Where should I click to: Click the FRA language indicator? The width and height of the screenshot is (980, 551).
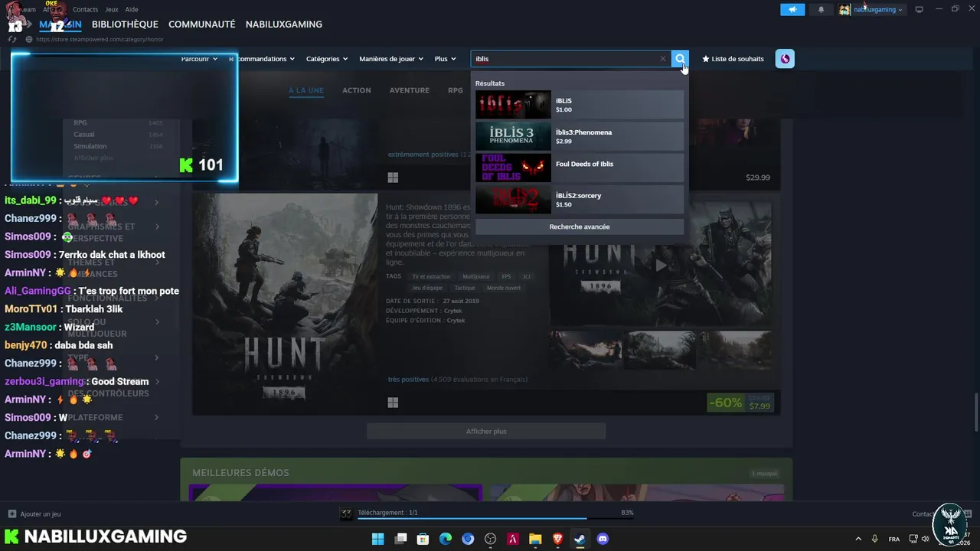(x=894, y=539)
